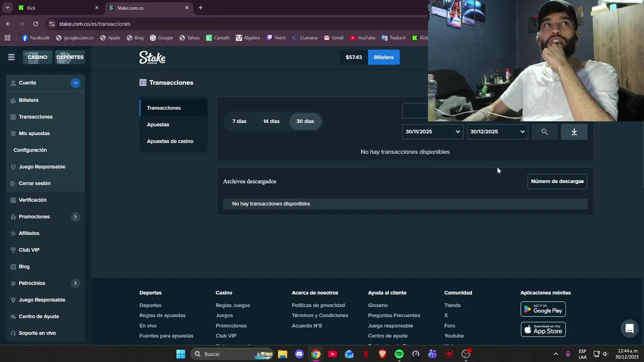Click the Mis apuestas icon in sidebar
The image size is (644, 362).
pos(13,133)
